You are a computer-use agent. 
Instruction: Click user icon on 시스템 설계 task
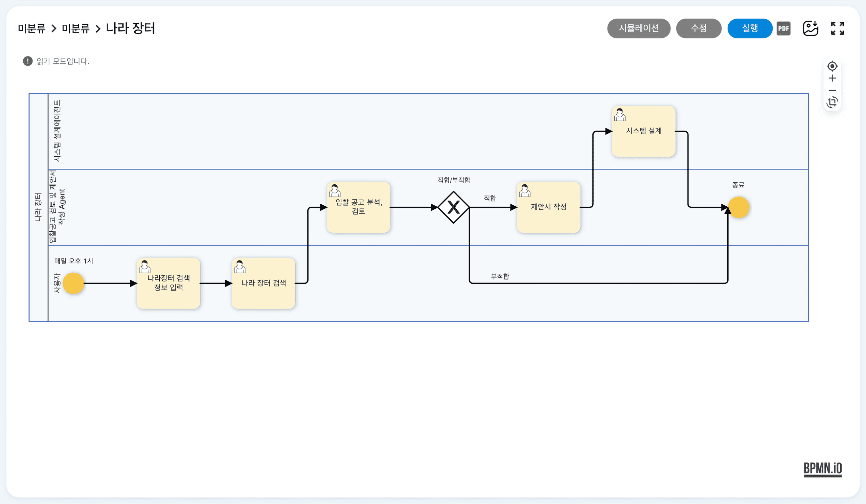(620, 115)
